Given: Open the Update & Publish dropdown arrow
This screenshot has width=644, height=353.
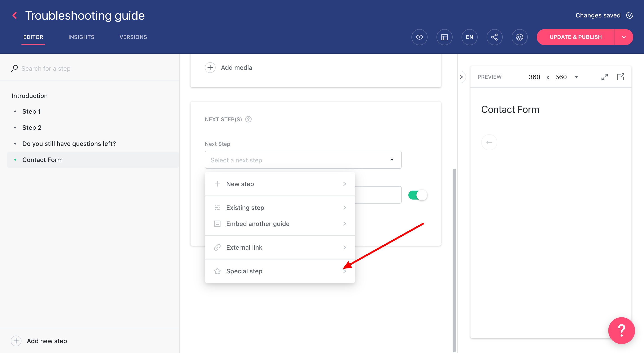Looking at the screenshot, I should tap(624, 37).
